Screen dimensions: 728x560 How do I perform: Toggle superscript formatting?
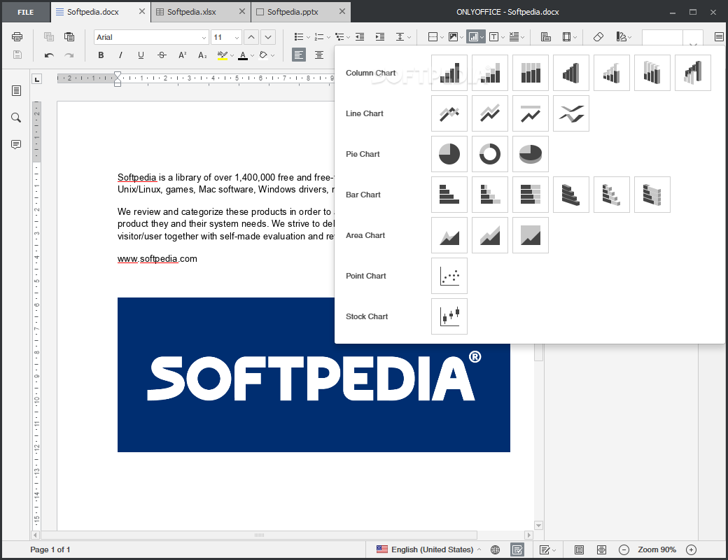(x=182, y=55)
